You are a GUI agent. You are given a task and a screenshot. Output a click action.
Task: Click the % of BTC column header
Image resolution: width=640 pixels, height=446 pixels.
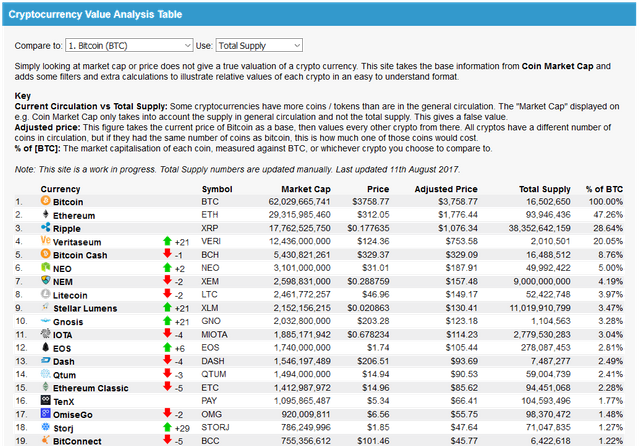pyautogui.click(x=604, y=189)
